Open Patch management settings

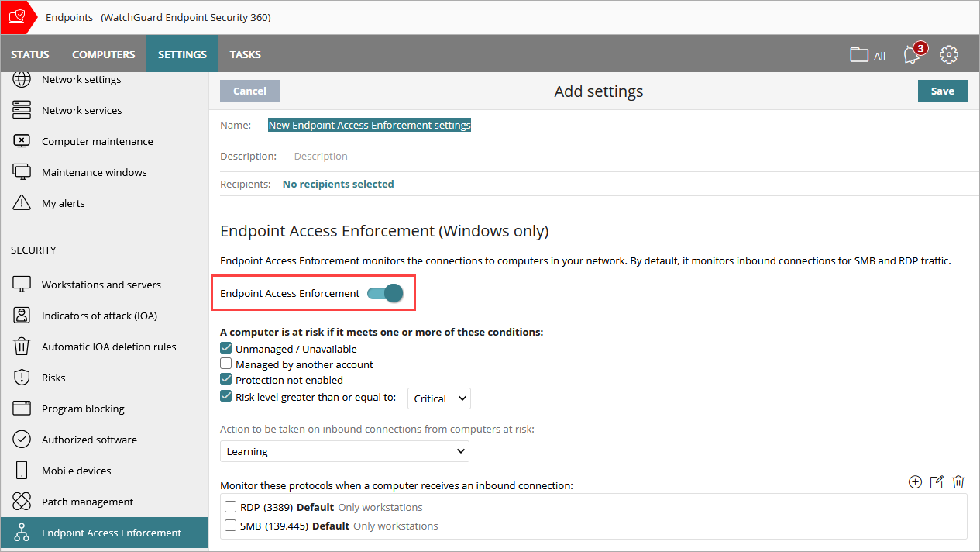click(85, 501)
